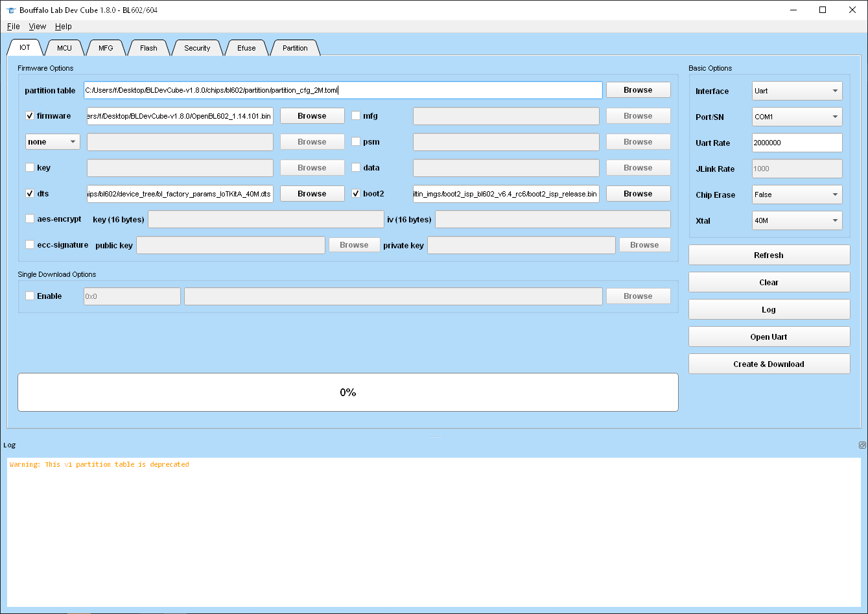The width and height of the screenshot is (868, 614).
Task: Click the Bouffalo Lab app icon in title bar
Action: 10,10
